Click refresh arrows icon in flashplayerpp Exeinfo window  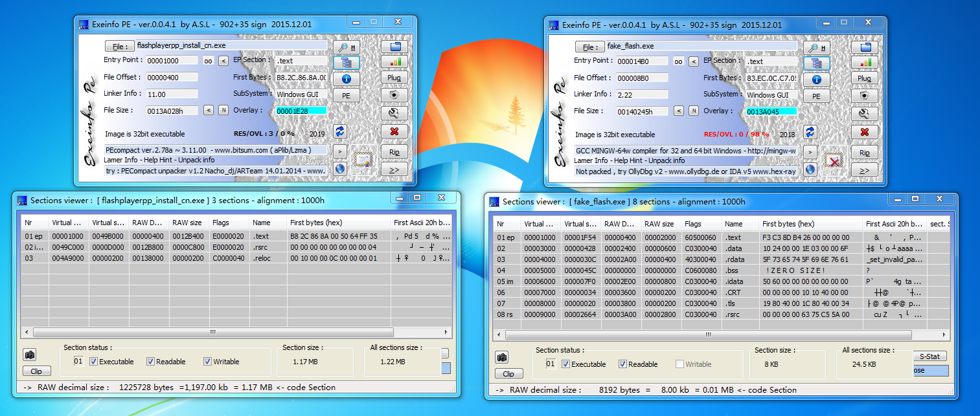[x=340, y=131]
